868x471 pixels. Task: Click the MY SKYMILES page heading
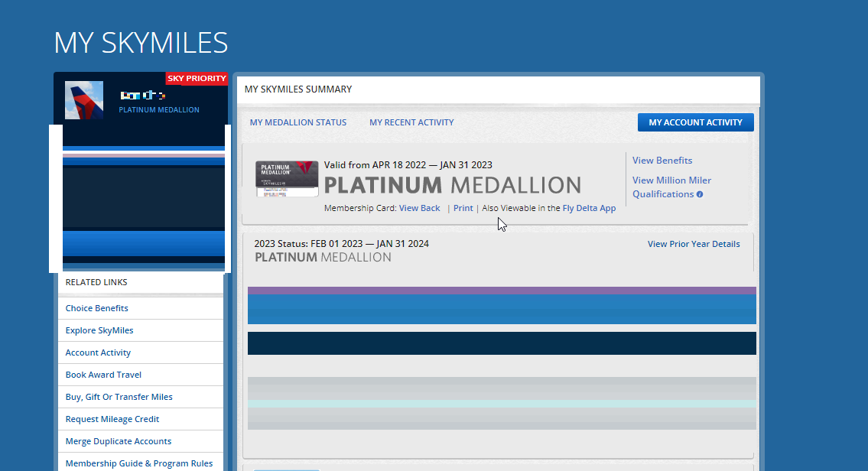(141, 43)
